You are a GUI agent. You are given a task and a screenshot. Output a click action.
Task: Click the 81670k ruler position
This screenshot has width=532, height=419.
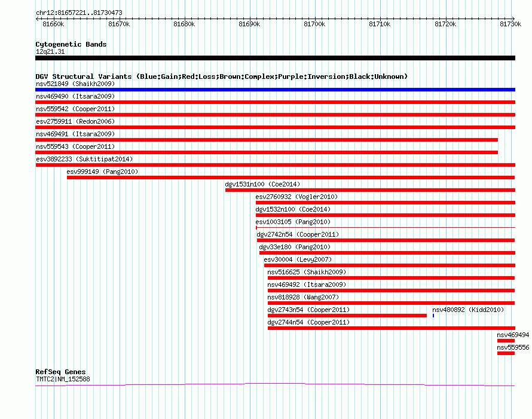coord(119,24)
